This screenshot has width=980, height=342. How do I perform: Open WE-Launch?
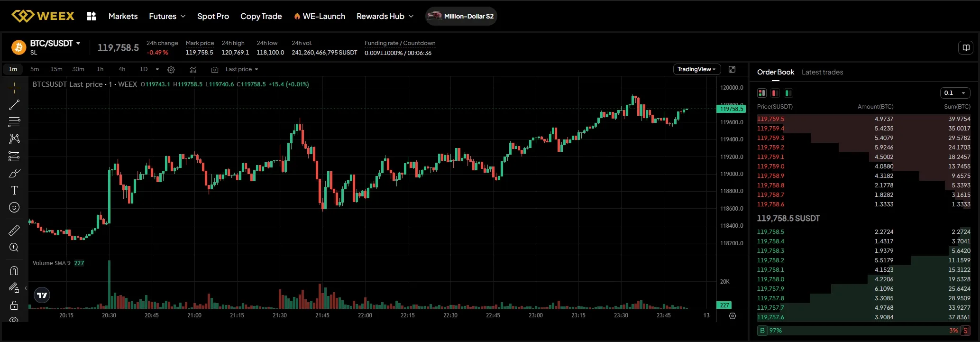[320, 16]
